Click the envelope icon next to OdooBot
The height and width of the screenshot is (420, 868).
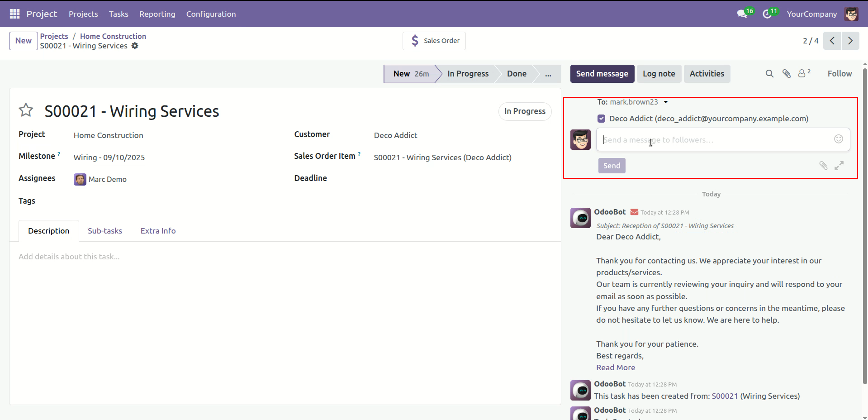coord(634,212)
